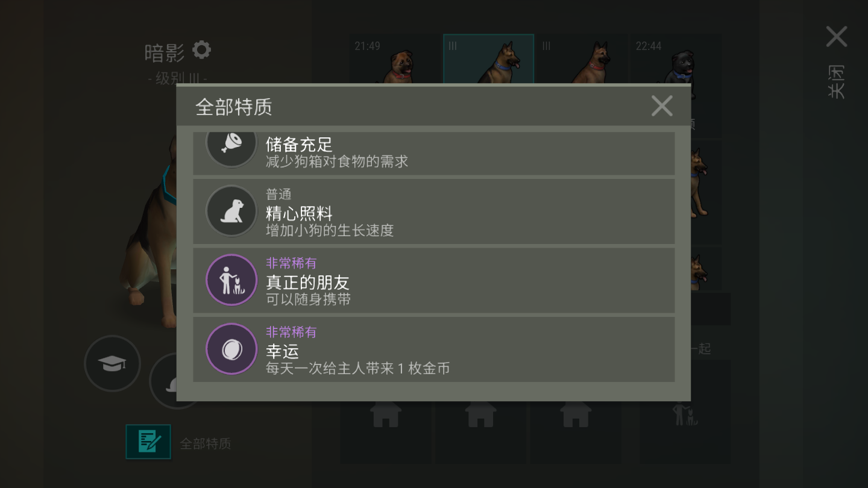This screenshot has height=488, width=868.
Task: Click the gold coin icon for 幸运
Action: pyautogui.click(x=231, y=349)
